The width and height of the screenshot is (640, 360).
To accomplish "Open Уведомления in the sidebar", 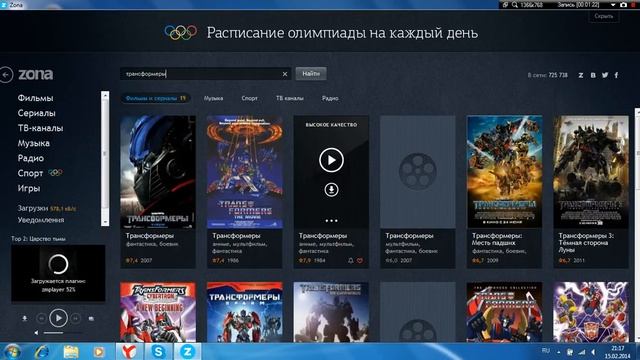I will point(40,220).
